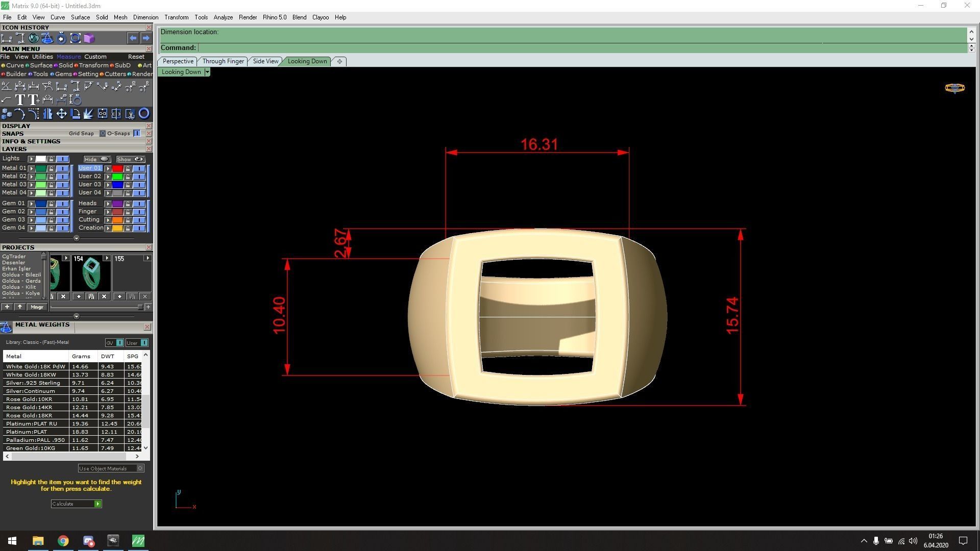Image resolution: width=980 pixels, height=551 pixels.
Task: Toggle Metal 01 layer on/off switch
Action: pos(62,168)
